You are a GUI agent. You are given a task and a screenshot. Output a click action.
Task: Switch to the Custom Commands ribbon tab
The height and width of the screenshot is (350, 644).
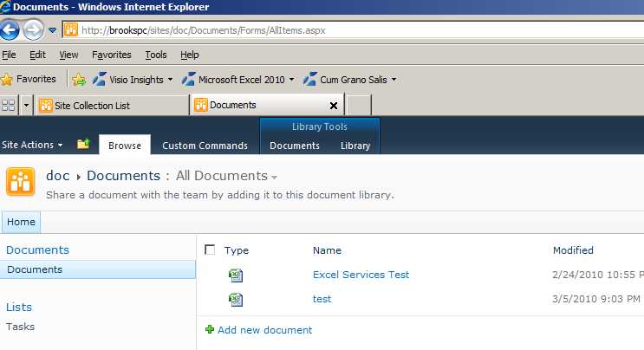[x=205, y=146]
